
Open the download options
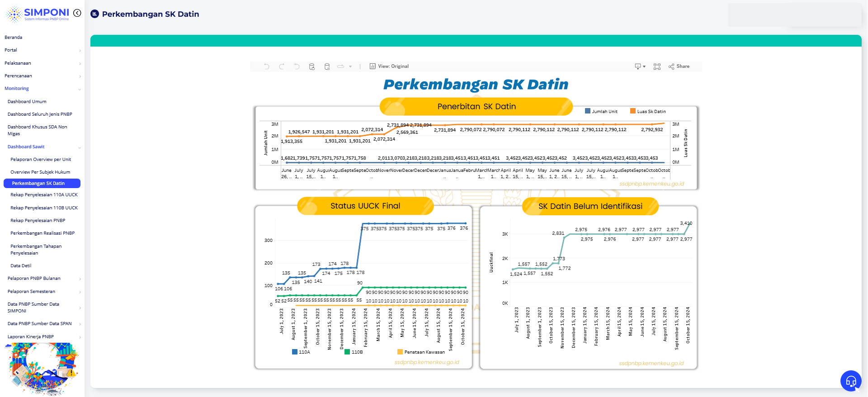640,66
